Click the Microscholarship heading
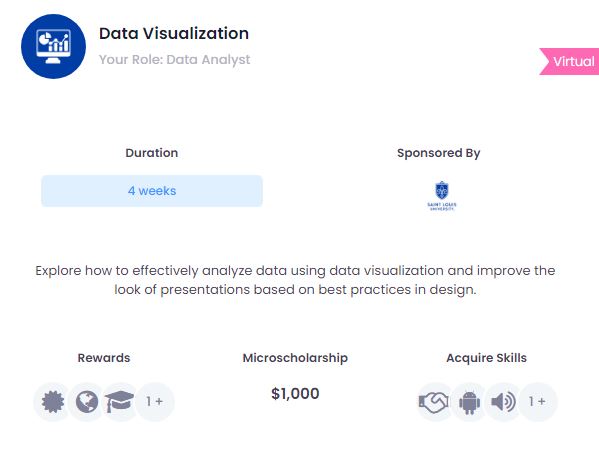This screenshot has height=467, width=599. click(295, 358)
